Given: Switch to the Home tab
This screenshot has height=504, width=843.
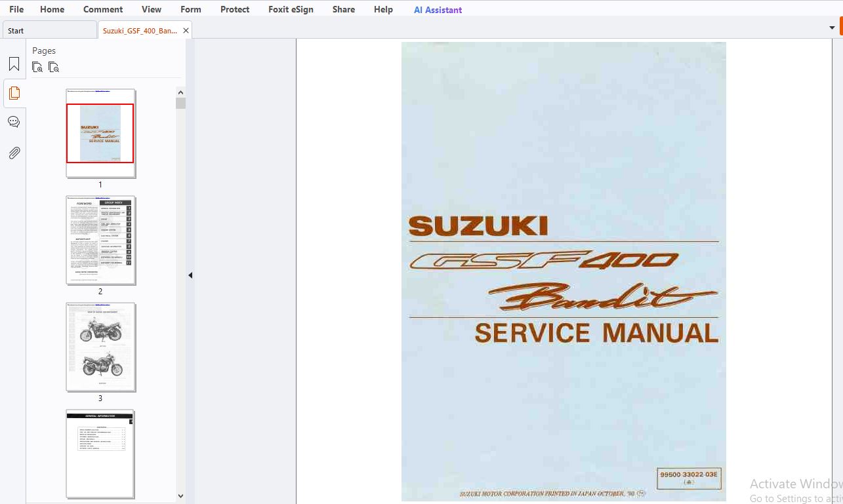Looking at the screenshot, I should tap(52, 9).
